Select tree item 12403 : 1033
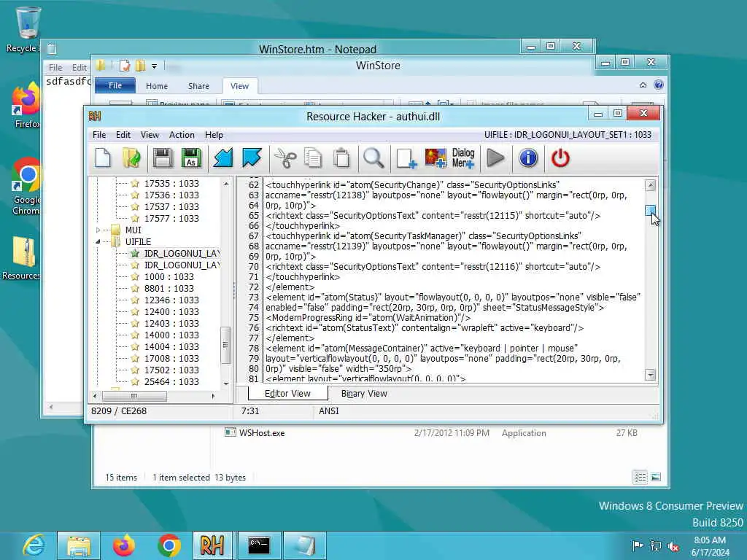This screenshot has height=560, width=747. click(171, 323)
